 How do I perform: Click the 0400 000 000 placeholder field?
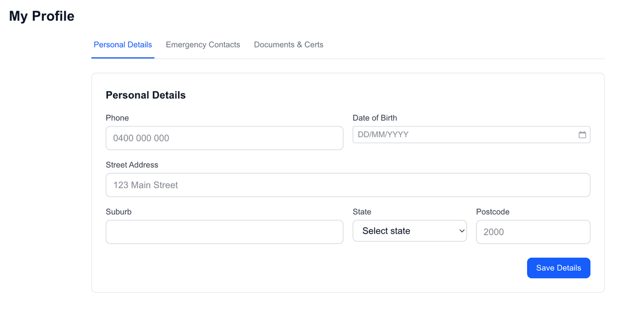224,138
